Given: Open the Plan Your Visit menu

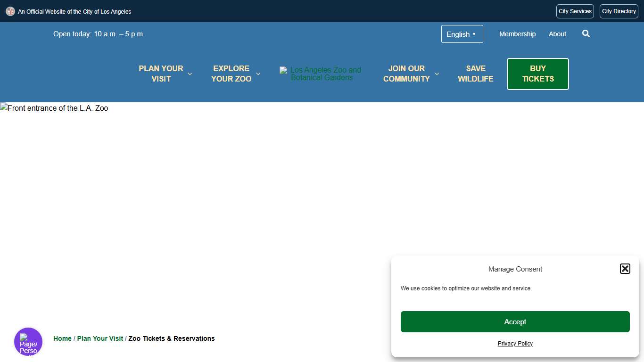Looking at the screenshot, I should pos(161,74).
